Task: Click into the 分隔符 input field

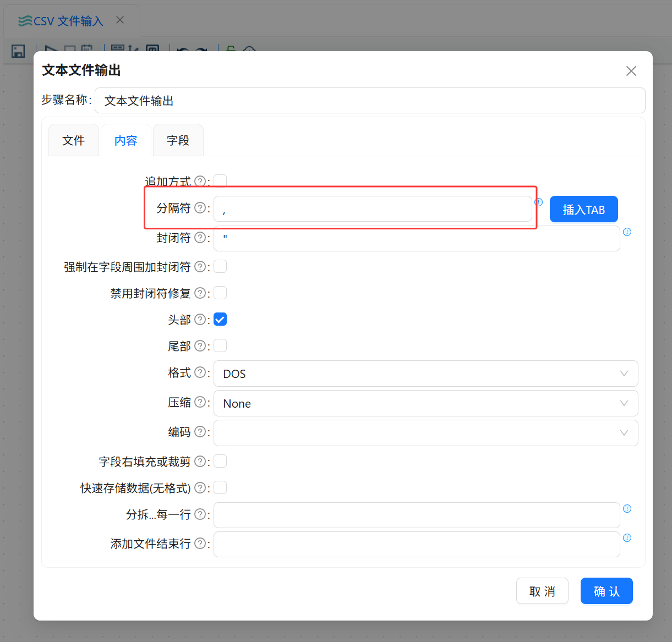Action: coord(373,209)
